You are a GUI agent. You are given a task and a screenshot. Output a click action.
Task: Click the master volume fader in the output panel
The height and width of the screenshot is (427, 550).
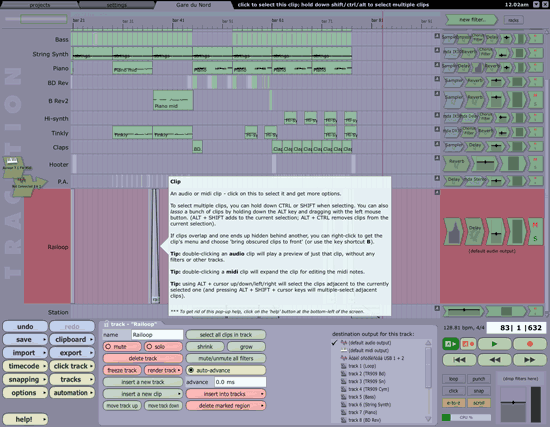(513, 402)
